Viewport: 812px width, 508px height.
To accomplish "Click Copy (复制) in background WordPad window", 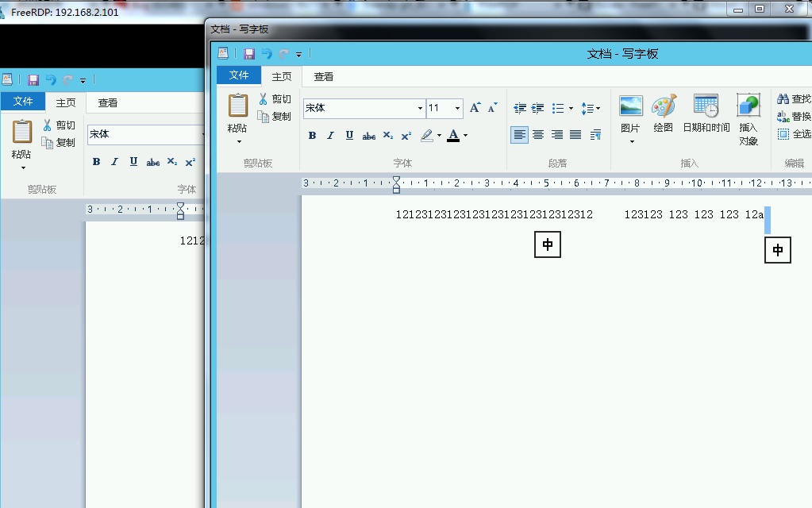I will pos(59,143).
